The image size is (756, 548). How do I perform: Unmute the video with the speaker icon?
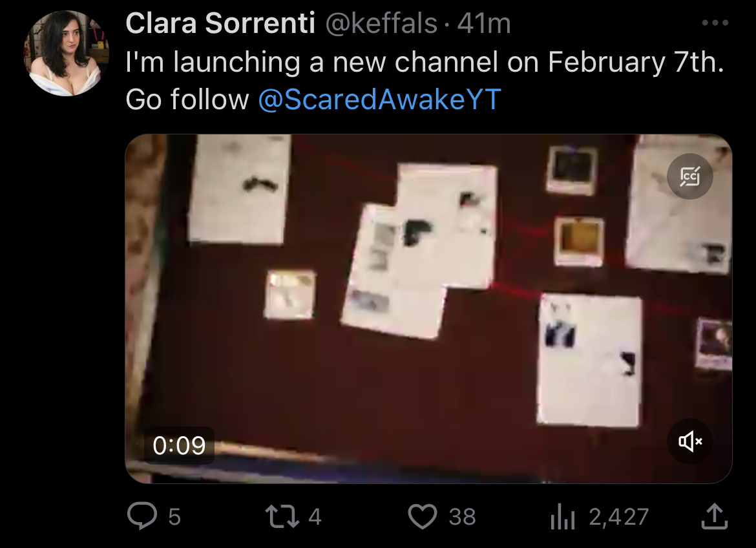click(x=690, y=441)
